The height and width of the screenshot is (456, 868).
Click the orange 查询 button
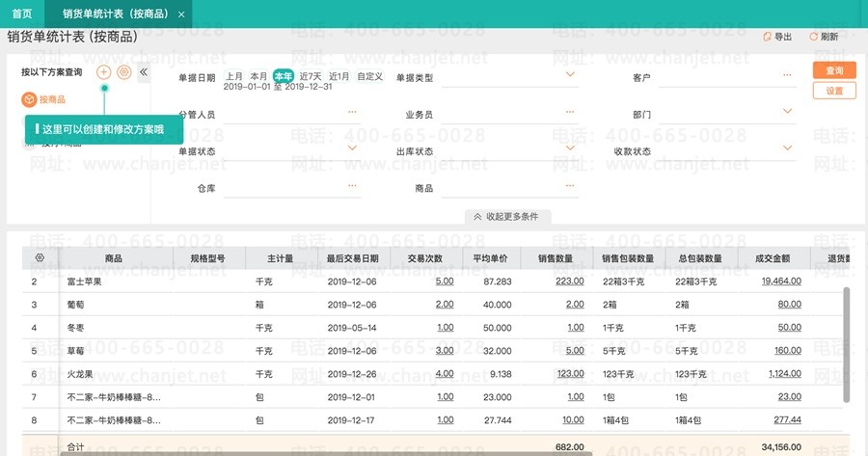(x=834, y=70)
